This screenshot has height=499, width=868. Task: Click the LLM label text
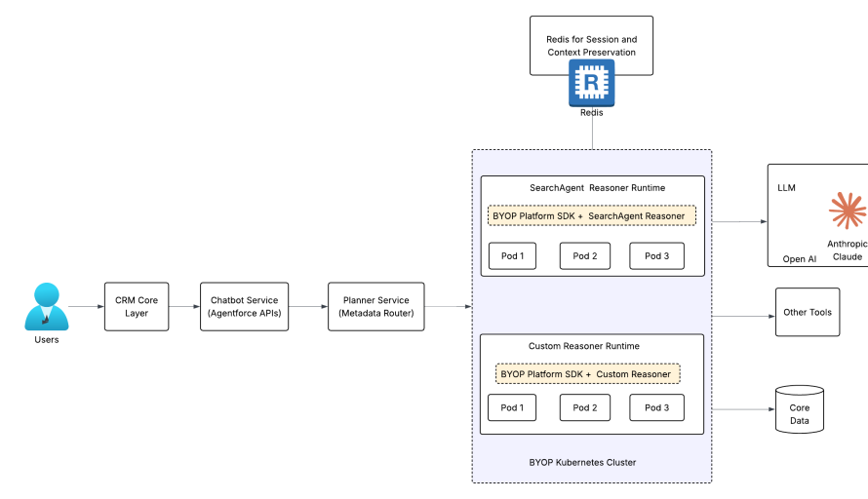pos(787,188)
